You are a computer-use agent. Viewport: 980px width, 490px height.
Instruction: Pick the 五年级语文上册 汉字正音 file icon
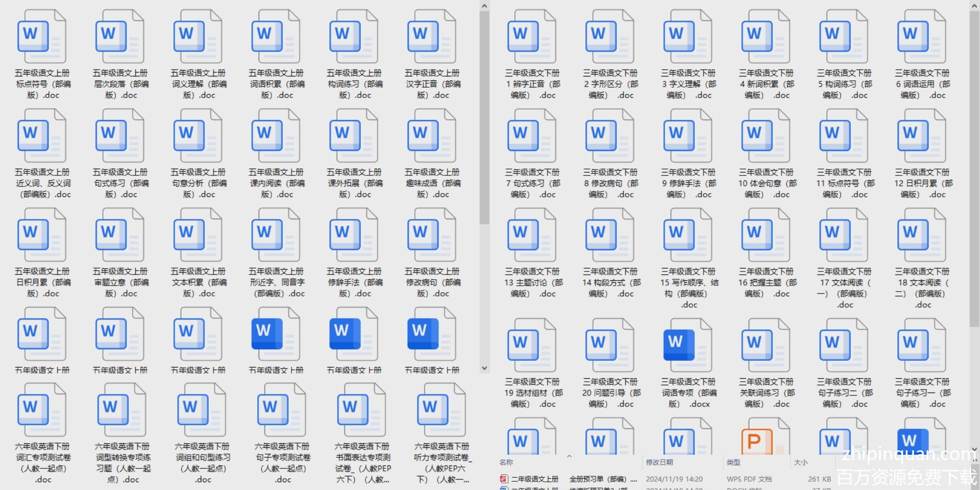(x=432, y=37)
